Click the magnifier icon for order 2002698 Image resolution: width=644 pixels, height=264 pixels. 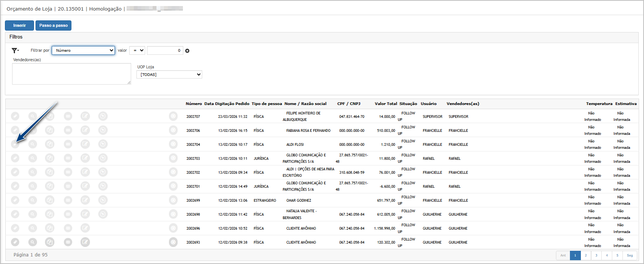33,214
